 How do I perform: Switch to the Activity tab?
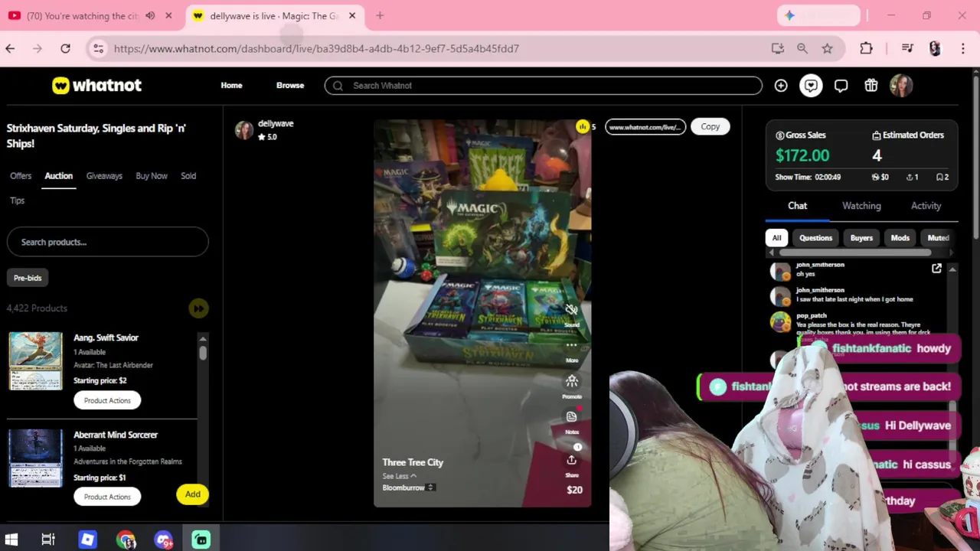[x=926, y=206]
